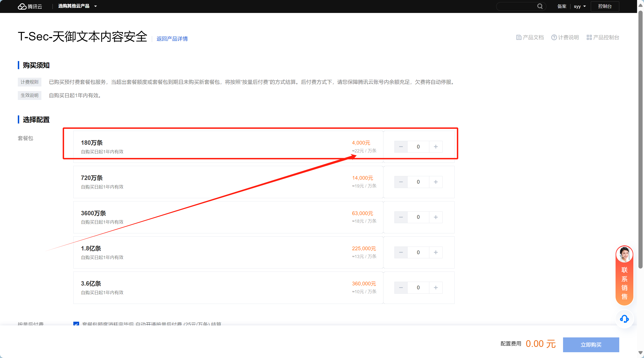Click the 备案 top menu item
Viewport: 644px width, 358px height.
click(x=562, y=6)
